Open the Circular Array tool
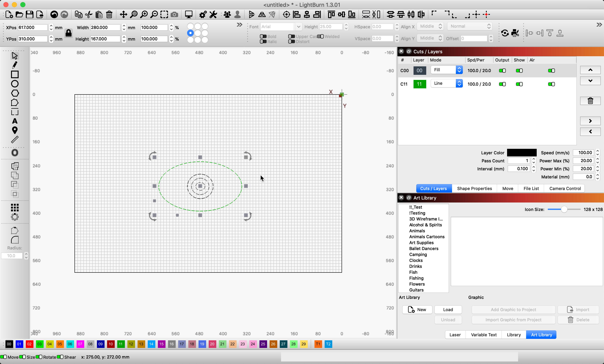 (15, 217)
